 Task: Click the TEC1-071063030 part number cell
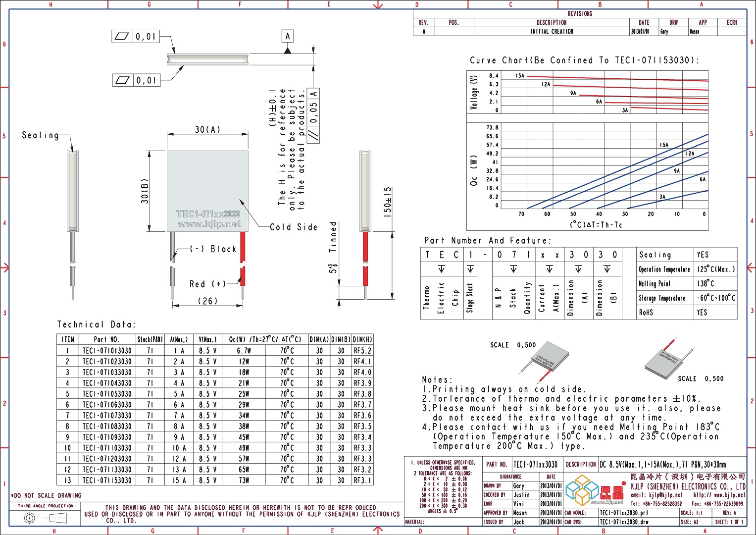coord(107,405)
